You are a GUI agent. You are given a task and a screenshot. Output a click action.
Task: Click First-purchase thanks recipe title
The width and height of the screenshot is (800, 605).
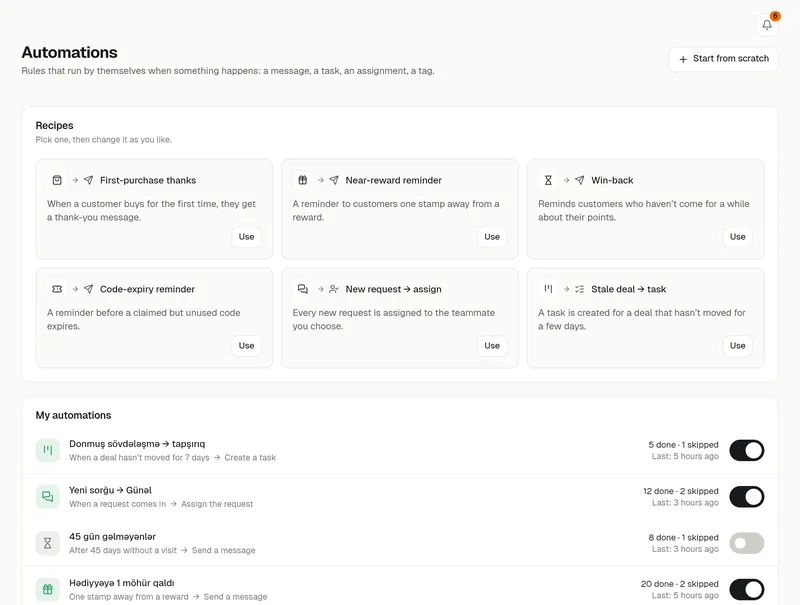(x=148, y=180)
